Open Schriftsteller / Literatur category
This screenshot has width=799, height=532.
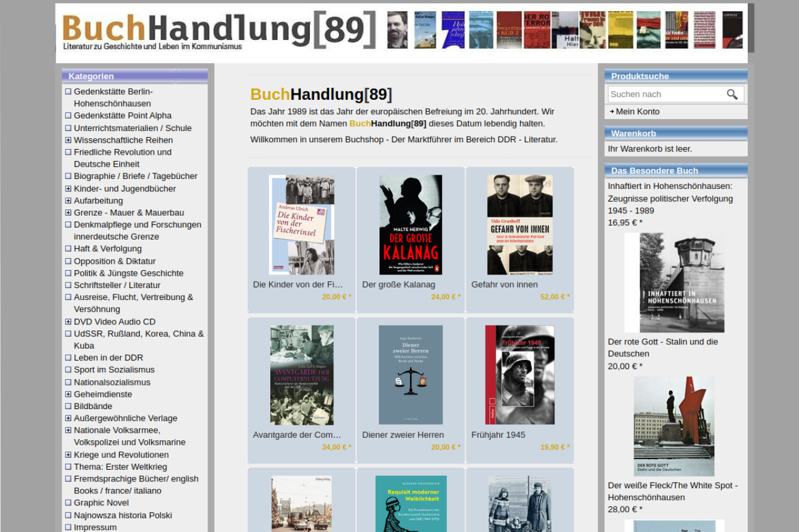click(x=117, y=285)
